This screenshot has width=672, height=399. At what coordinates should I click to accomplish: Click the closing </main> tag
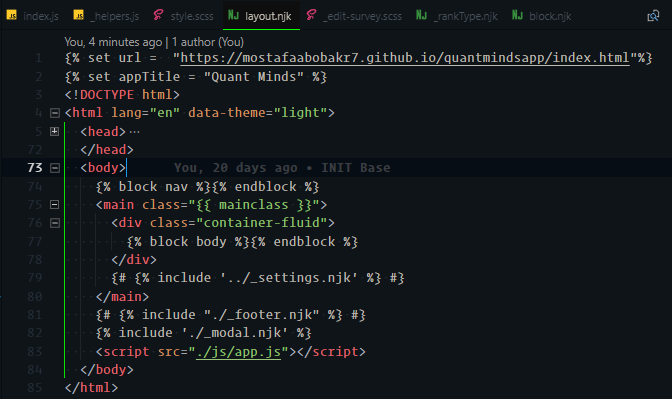[x=122, y=297]
